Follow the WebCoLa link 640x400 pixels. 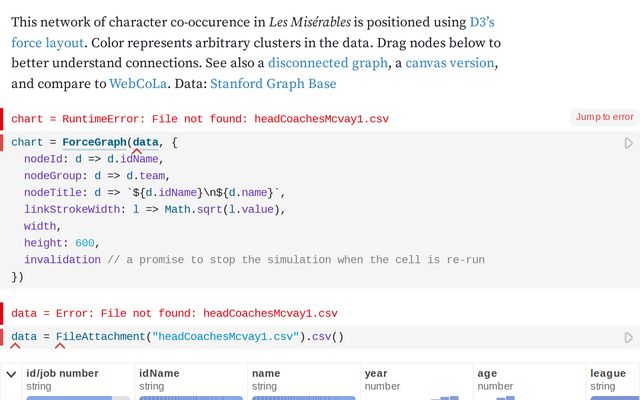(x=138, y=84)
